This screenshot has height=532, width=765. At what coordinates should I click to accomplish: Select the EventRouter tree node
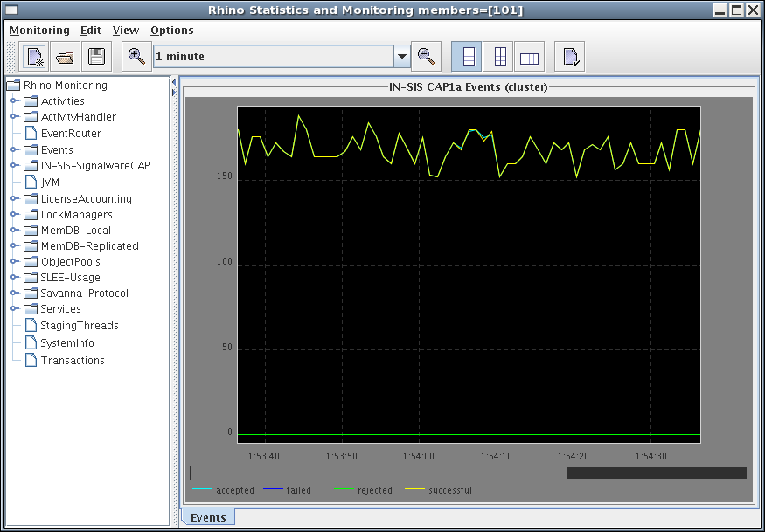click(70, 134)
